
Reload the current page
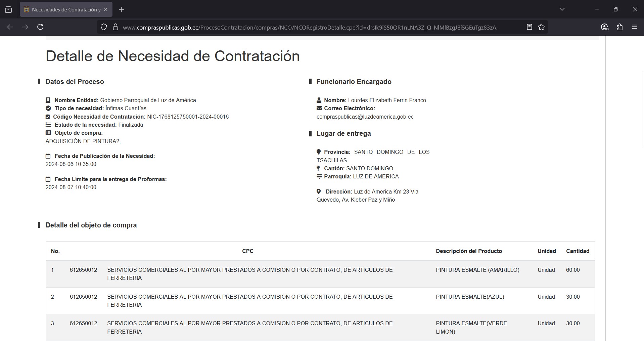(40, 27)
